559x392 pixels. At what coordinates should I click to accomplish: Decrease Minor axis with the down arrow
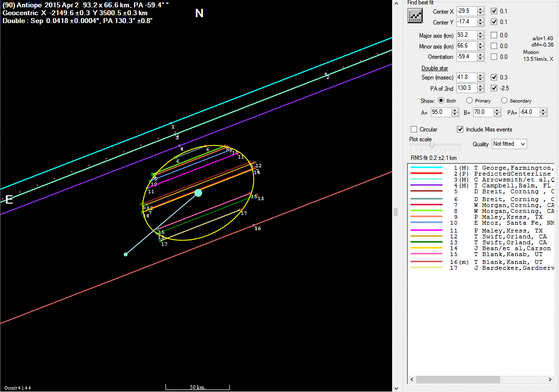(480, 48)
